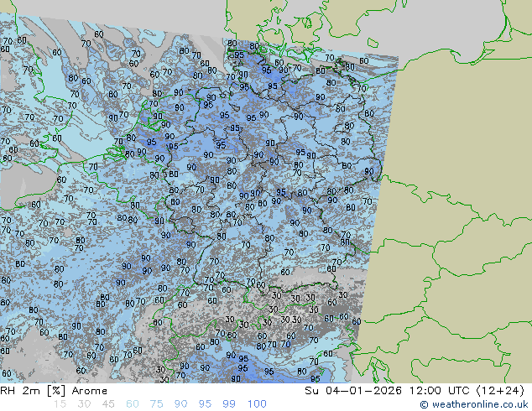Screen dimensions: 532x411
Task: Click the forecast time "Su 04-01-2026 12:00 UTC (12+24)"
Action: 415,391
